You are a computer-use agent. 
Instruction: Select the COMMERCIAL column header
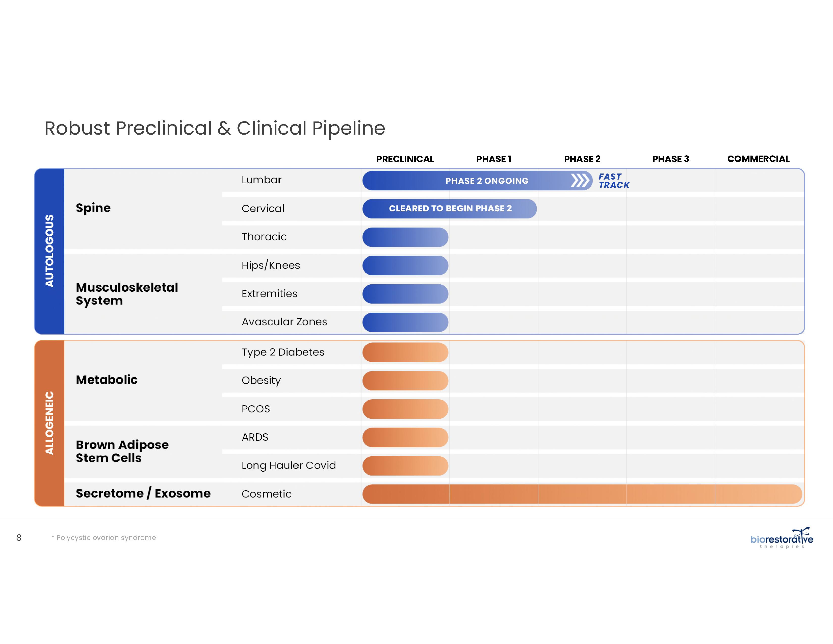758,159
